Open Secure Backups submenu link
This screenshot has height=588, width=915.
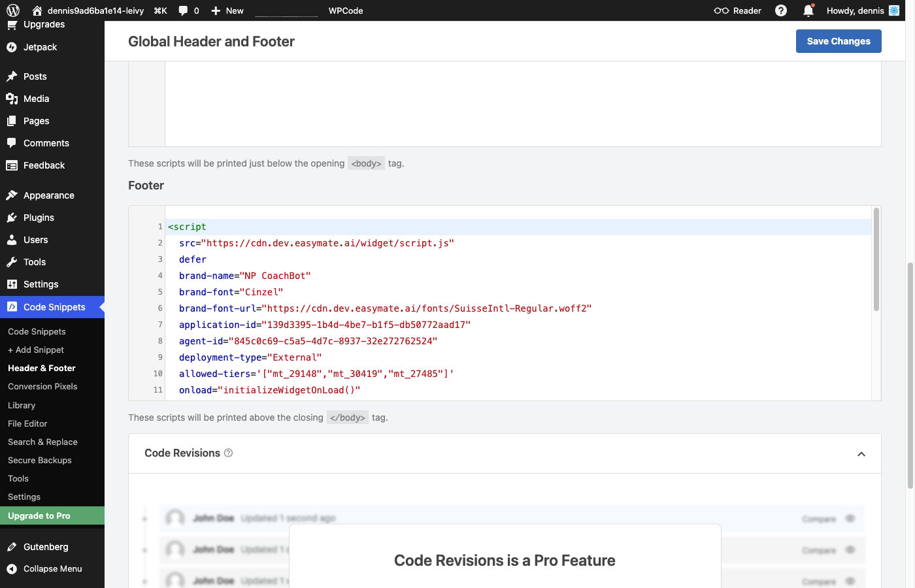(x=40, y=460)
